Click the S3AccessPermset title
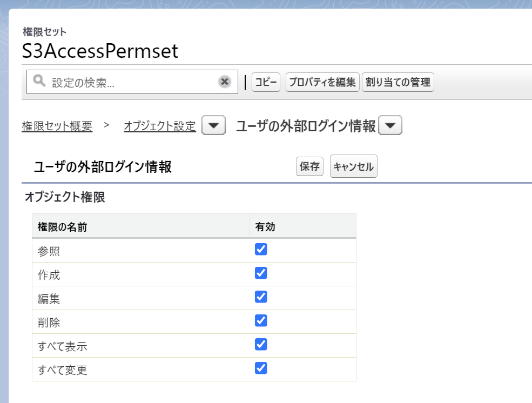This screenshot has height=403, width=532. (100, 51)
